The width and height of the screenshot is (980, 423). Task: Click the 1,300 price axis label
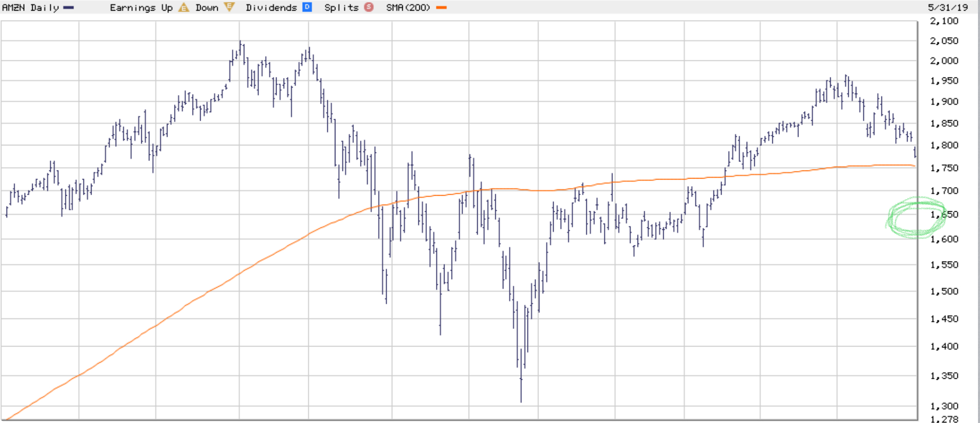coord(944,406)
